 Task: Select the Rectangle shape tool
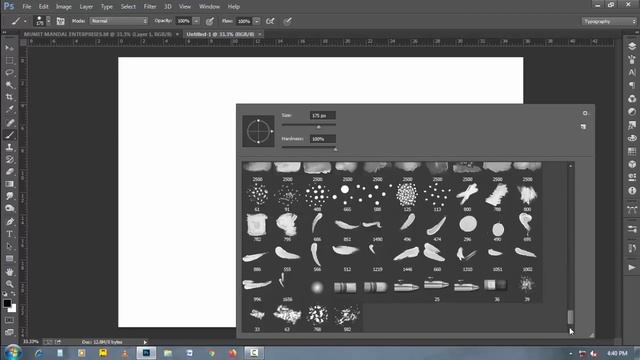9,259
